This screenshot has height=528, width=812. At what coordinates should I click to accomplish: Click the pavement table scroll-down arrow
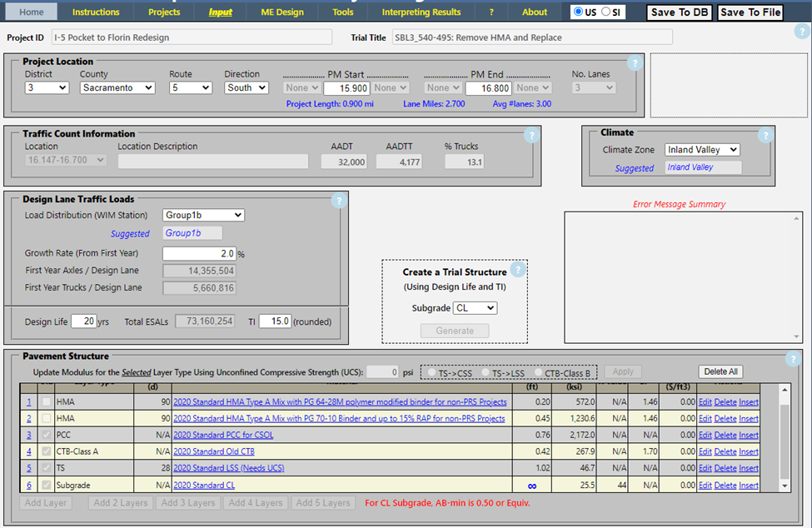pyautogui.click(x=785, y=486)
